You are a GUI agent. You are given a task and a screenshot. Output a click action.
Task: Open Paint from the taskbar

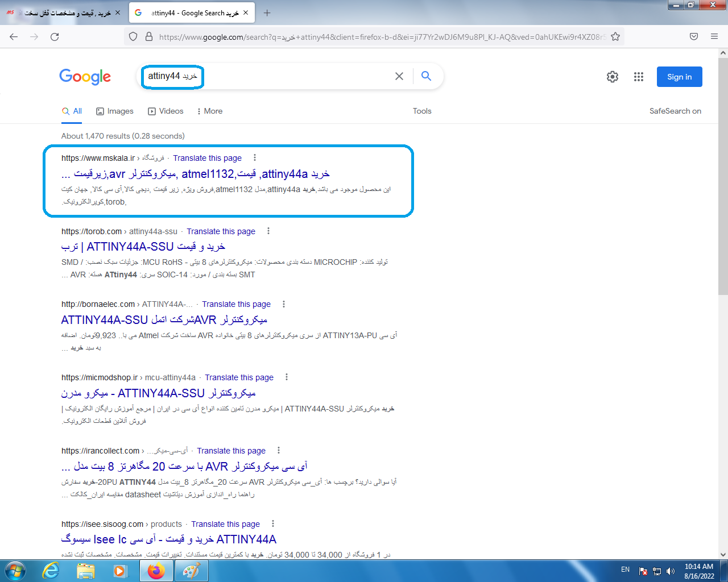tap(191, 571)
